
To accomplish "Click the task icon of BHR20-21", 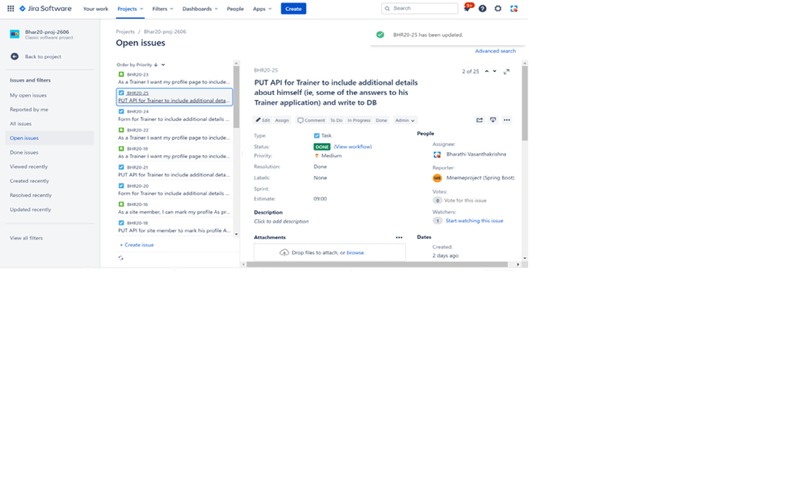I will [121, 168].
